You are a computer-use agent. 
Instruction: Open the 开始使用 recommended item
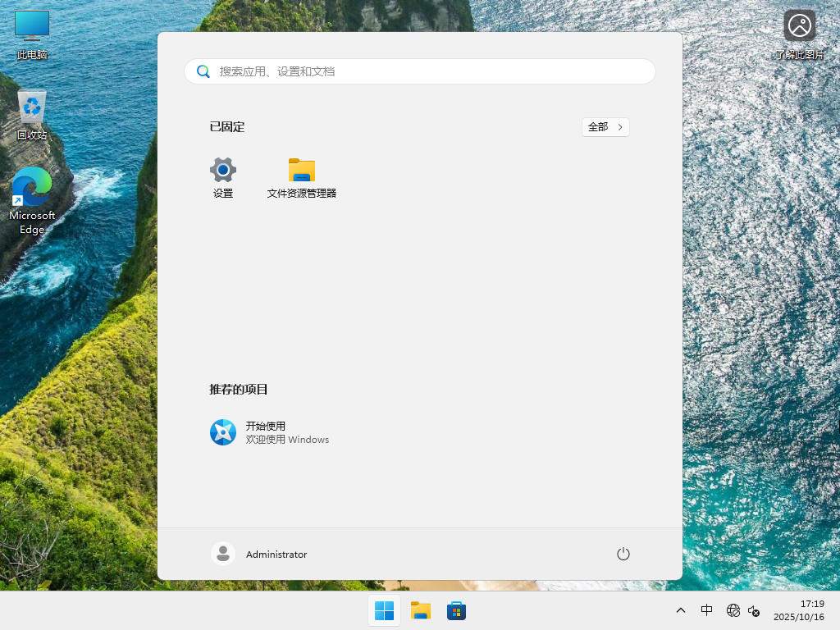271,431
